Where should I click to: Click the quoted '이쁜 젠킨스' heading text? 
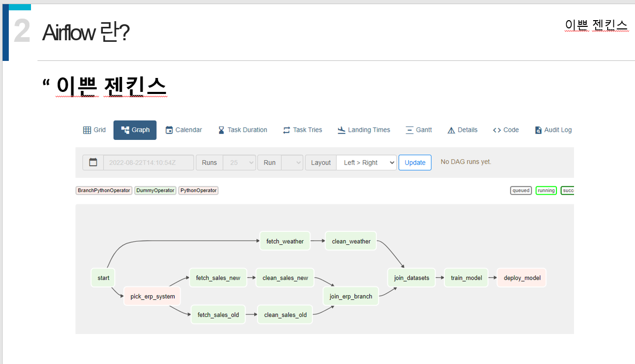[112, 86]
